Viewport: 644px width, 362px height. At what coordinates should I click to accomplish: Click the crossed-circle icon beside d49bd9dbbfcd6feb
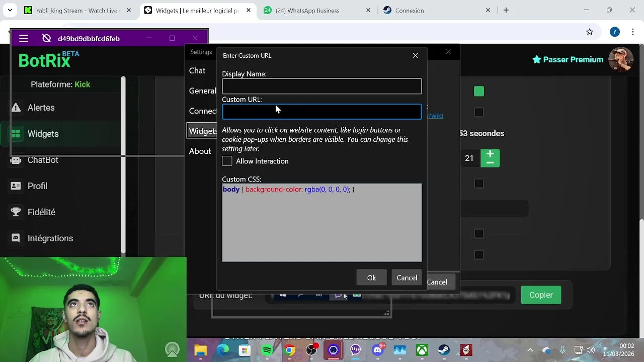click(47, 38)
